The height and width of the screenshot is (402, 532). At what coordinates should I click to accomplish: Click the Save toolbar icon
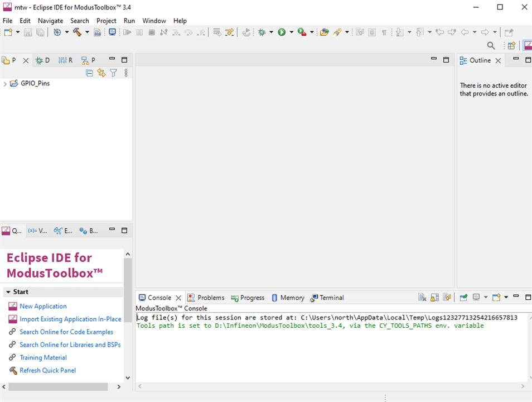(x=28, y=32)
